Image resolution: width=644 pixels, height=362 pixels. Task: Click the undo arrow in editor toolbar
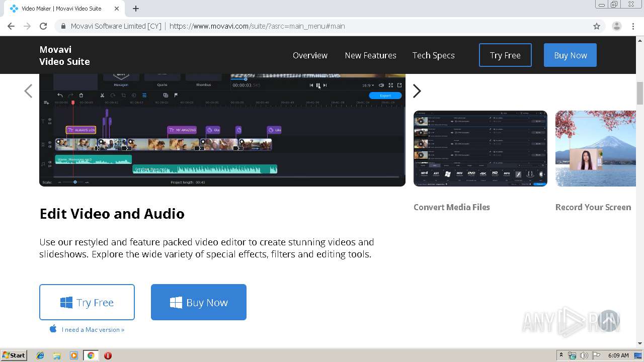[x=60, y=95]
